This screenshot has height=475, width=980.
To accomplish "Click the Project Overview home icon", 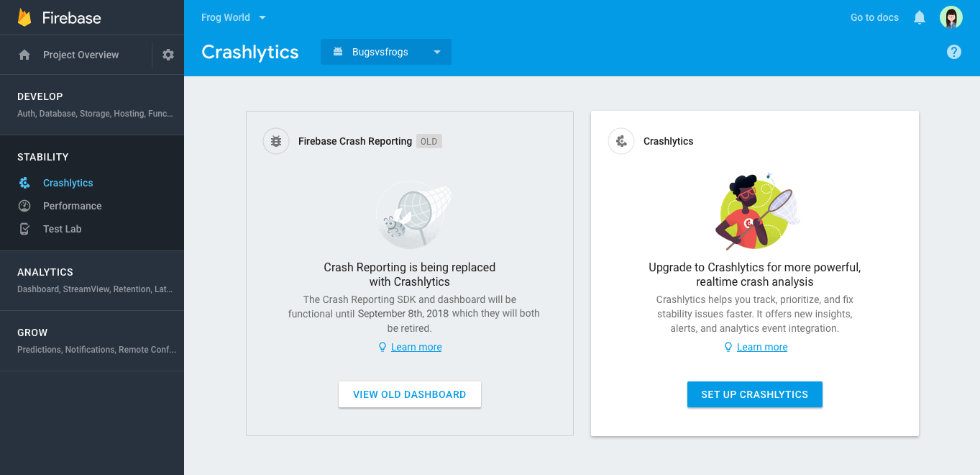I will 24,55.
